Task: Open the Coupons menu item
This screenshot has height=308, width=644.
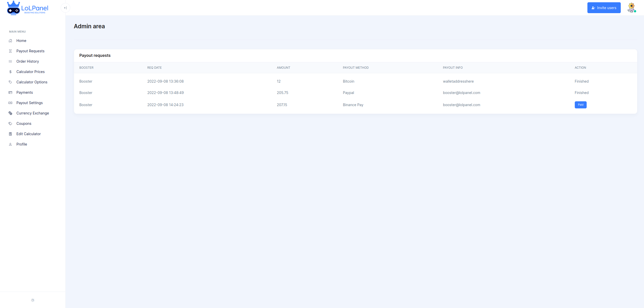Action: 24,124
